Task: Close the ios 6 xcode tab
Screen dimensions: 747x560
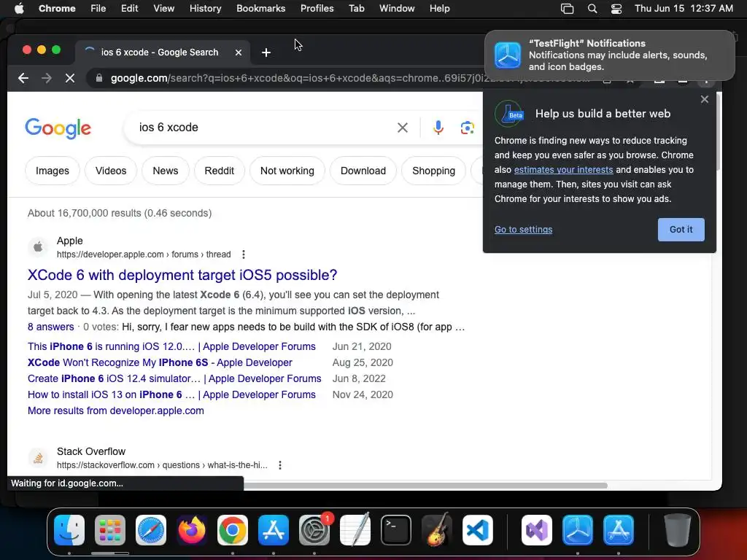Action: (x=239, y=52)
